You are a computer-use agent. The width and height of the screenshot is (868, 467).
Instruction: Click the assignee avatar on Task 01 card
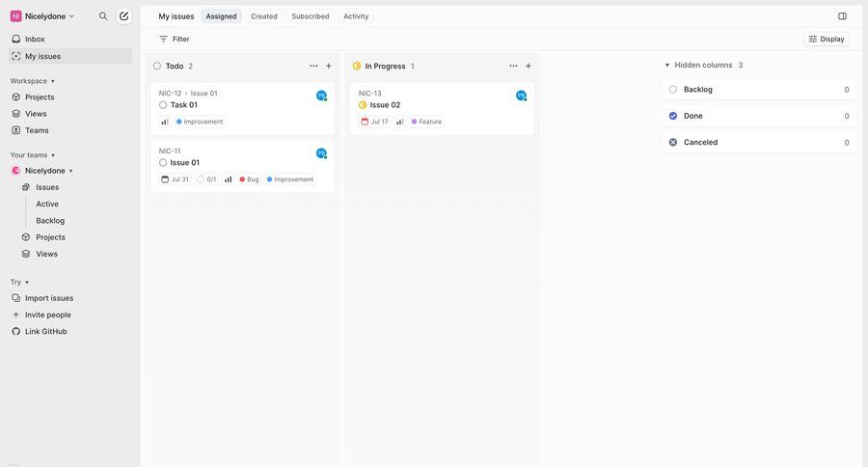[x=321, y=96]
